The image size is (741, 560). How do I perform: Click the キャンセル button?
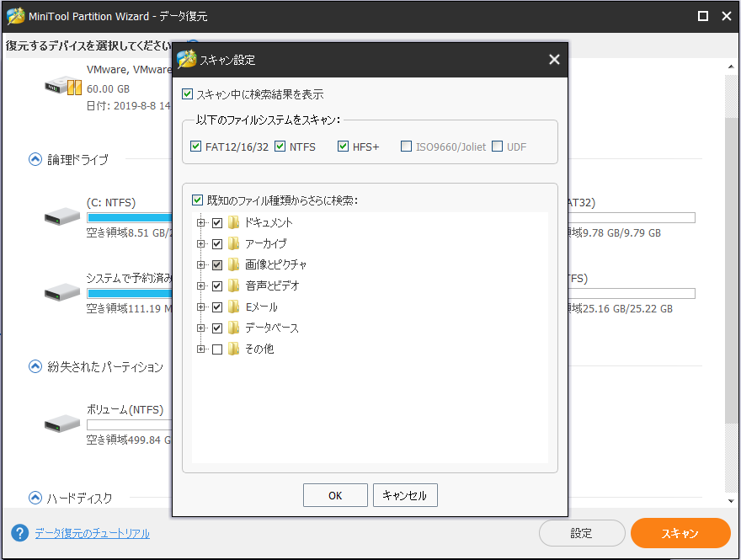tap(405, 495)
